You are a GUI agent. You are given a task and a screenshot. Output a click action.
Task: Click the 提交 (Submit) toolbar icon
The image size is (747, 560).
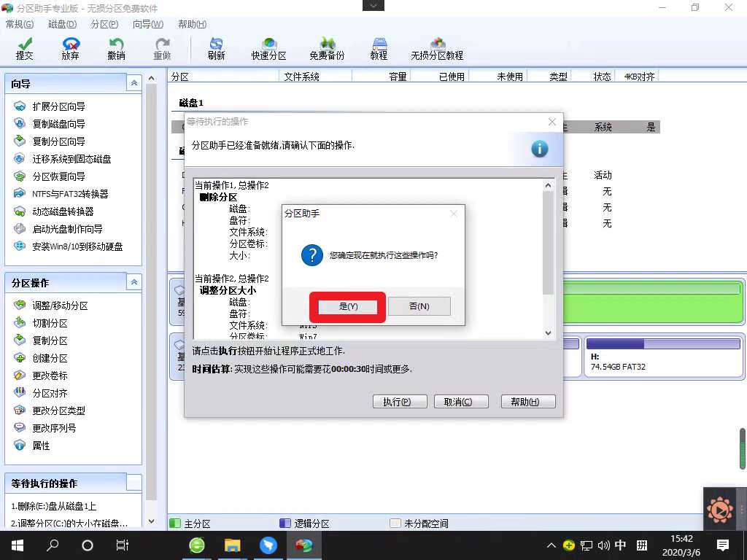point(25,48)
